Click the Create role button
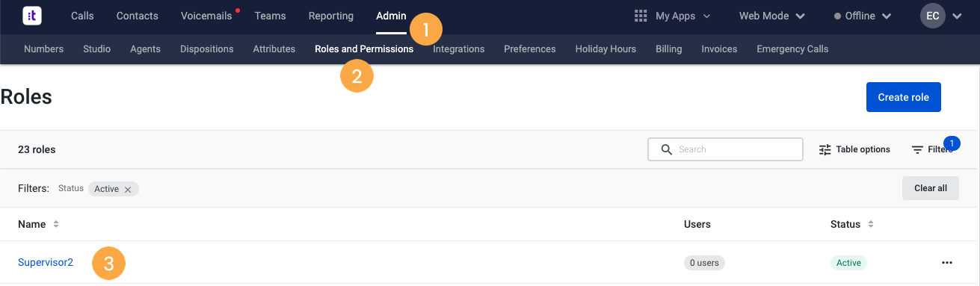This screenshot has width=980, height=286. click(x=903, y=97)
